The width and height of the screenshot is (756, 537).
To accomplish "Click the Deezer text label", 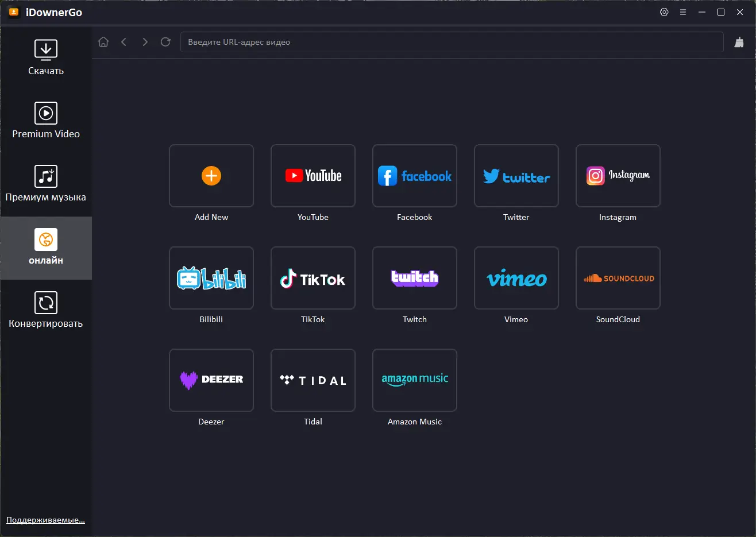I will pyautogui.click(x=211, y=422).
